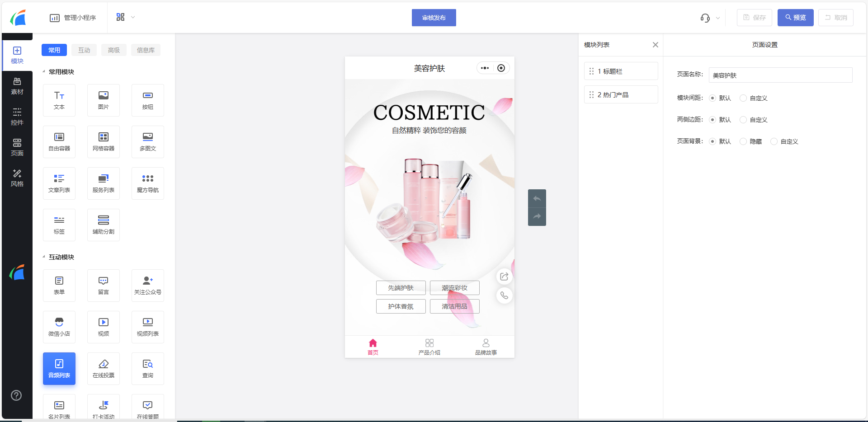Click the help question mark icon
This screenshot has width=868, height=422.
pyautogui.click(x=16, y=395)
